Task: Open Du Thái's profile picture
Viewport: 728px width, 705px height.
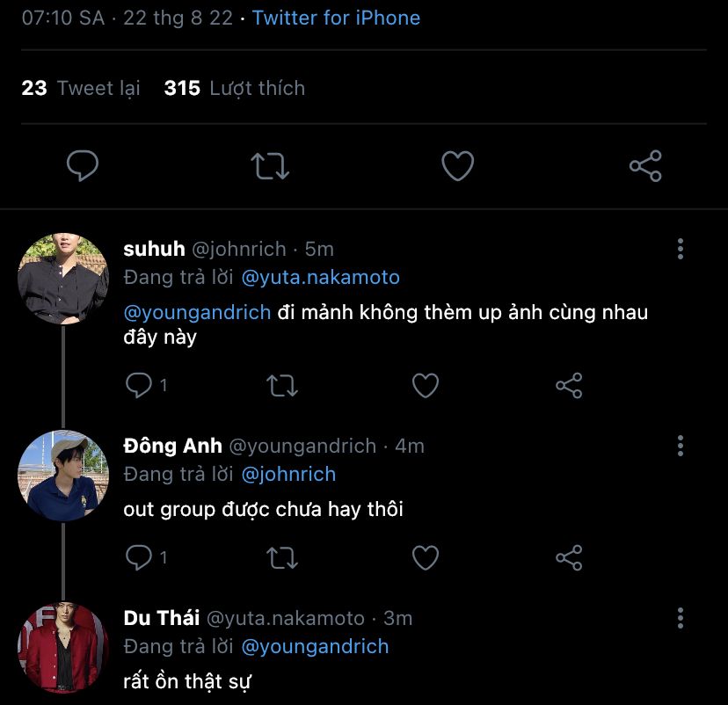Action: [62, 647]
